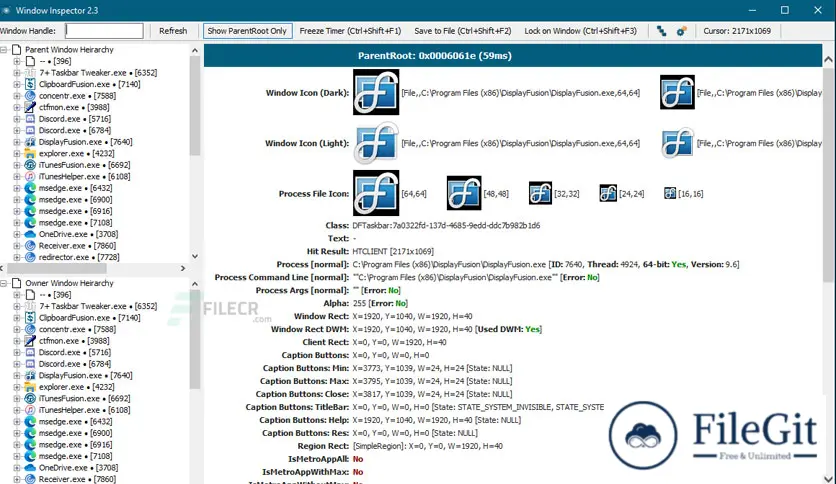This screenshot has height=484, width=836.
Task: Click the window hierarchy tree toolbar icon
Action: [x=661, y=31]
